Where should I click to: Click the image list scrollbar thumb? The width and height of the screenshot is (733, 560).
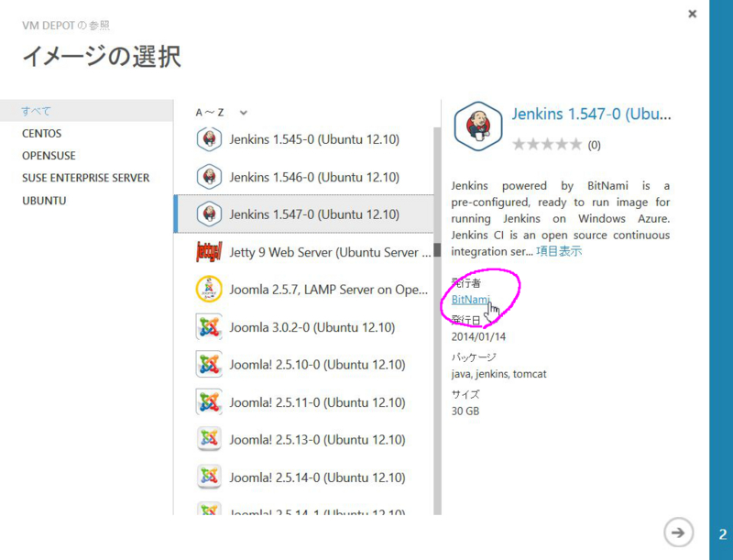pos(437,250)
